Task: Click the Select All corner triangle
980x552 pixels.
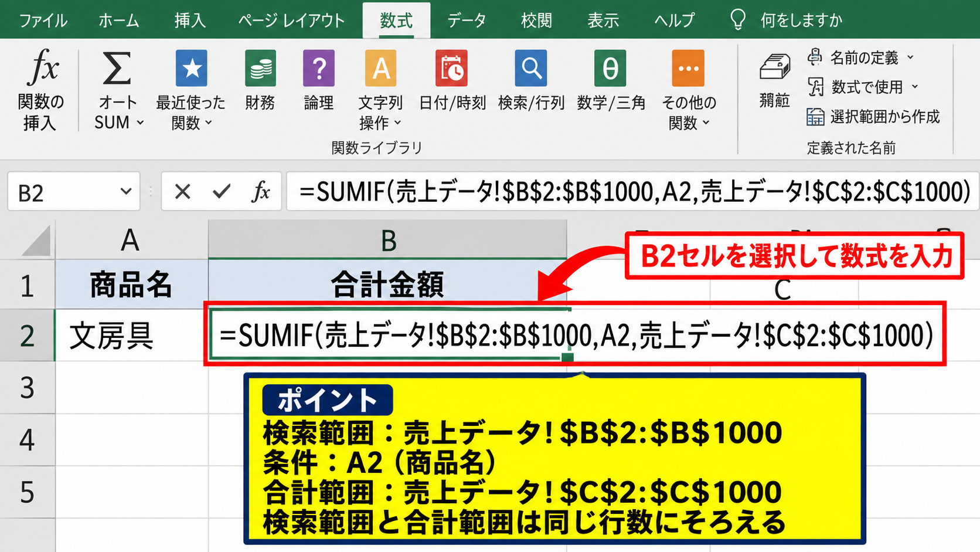Action: point(36,241)
